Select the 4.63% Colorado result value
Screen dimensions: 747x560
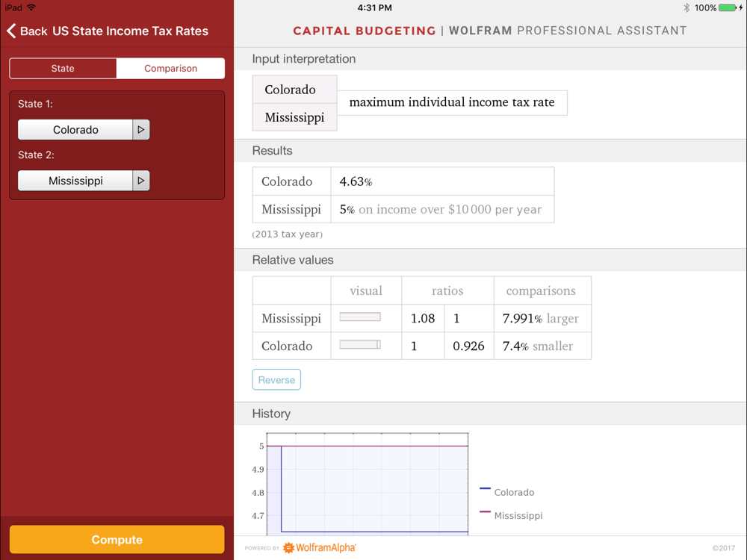click(x=356, y=181)
